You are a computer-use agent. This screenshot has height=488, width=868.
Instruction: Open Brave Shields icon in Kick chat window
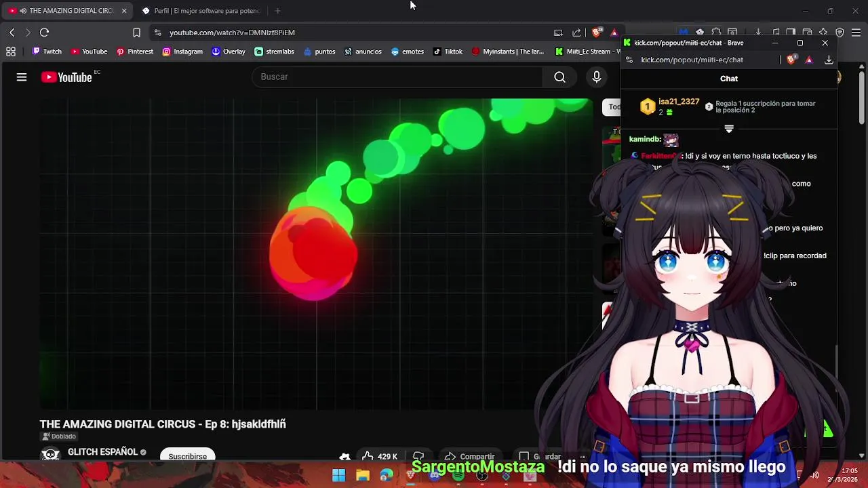791,60
